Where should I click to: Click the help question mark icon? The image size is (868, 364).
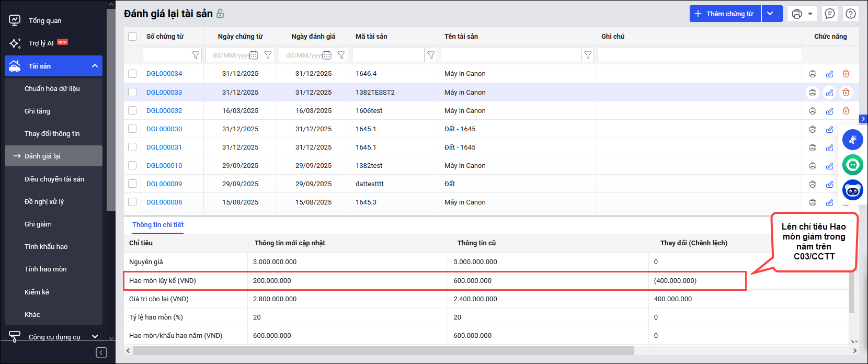point(851,14)
